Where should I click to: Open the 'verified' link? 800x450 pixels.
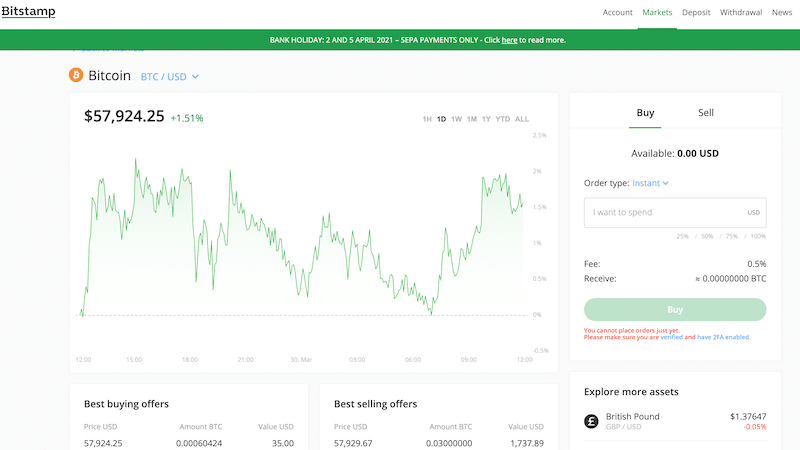671,337
